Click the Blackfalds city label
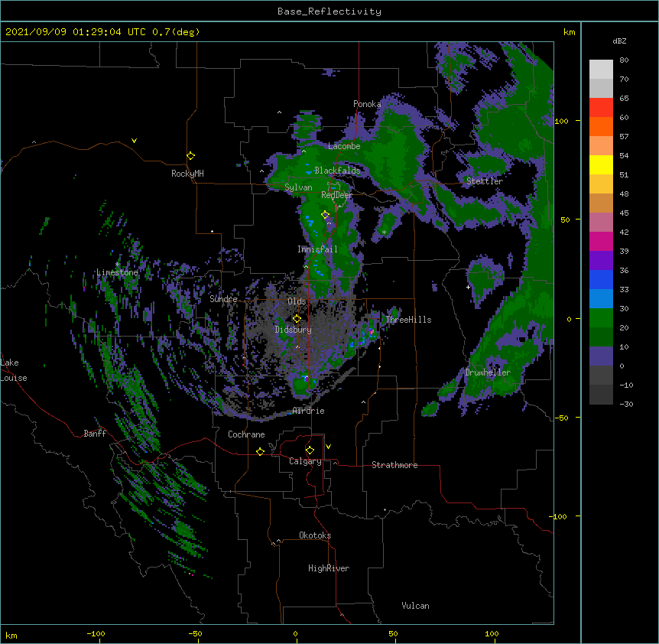This screenshot has height=644, width=659. [337, 171]
